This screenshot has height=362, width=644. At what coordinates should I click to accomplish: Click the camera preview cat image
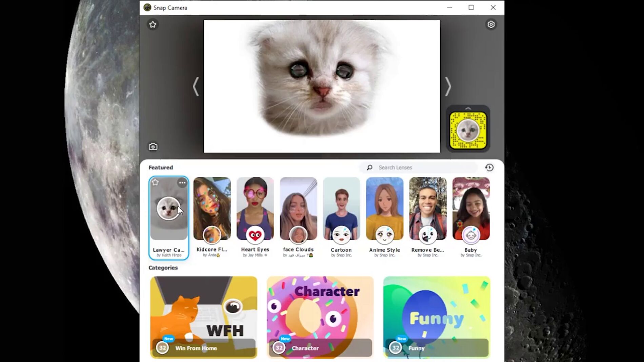[x=322, y=86]
